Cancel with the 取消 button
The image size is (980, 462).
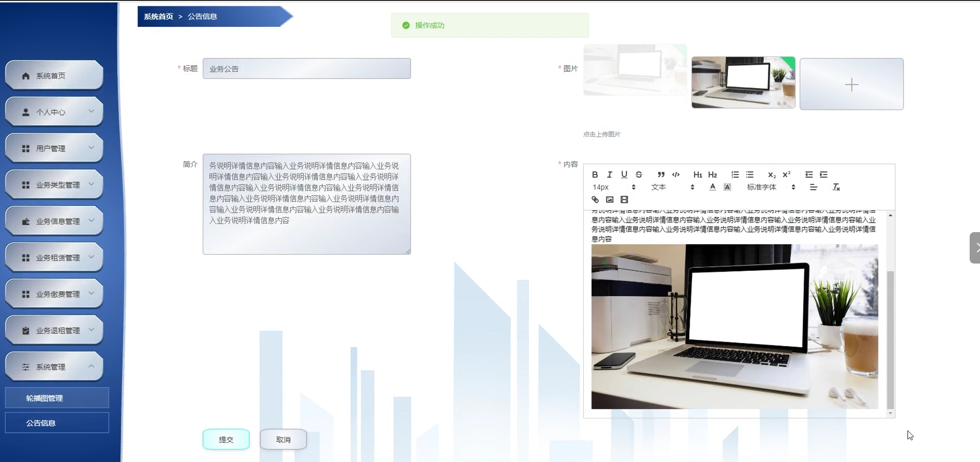tap(283, 439)
